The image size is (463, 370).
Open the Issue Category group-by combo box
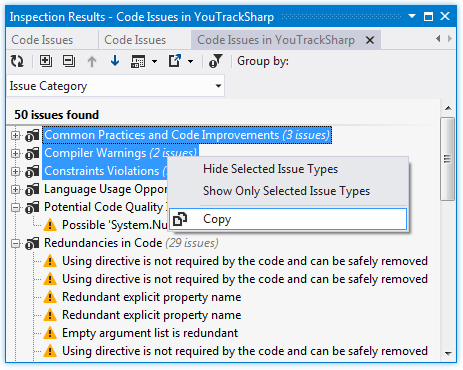(x=115, y=86)
